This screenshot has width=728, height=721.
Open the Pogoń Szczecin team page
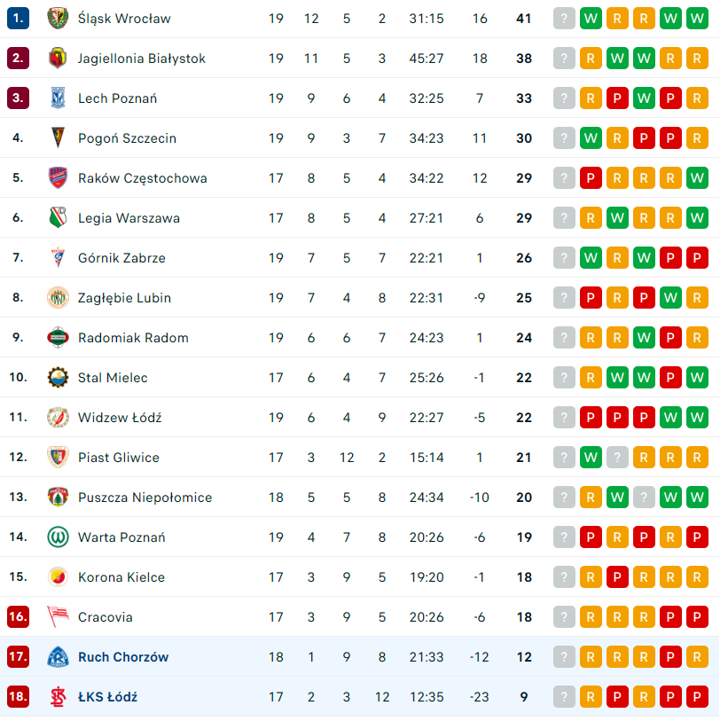tap(127, 138)
